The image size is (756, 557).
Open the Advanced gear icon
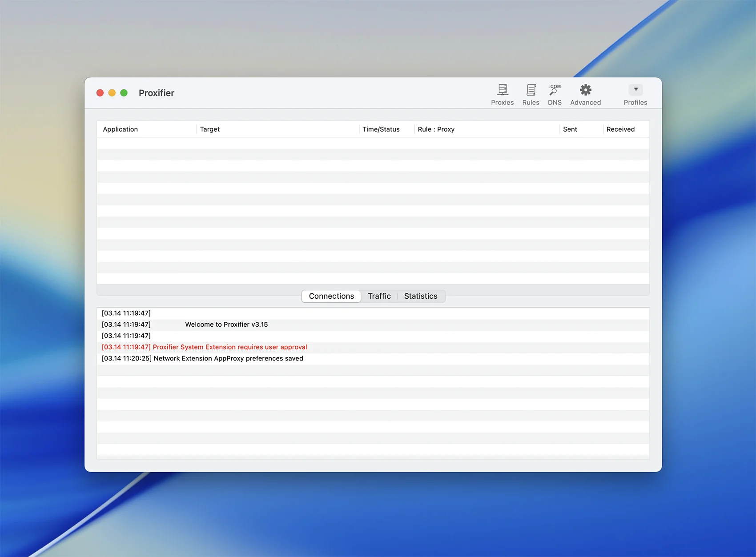click(585, 90)
